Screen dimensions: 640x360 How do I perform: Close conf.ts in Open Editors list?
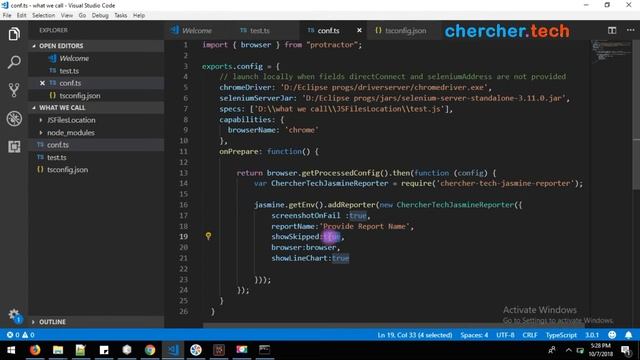42,83
